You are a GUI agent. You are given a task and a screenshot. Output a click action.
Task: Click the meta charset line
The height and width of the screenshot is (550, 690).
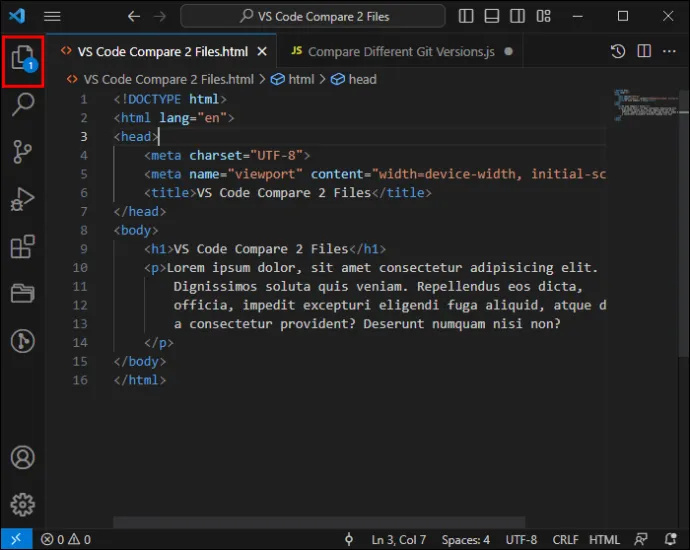227,156
